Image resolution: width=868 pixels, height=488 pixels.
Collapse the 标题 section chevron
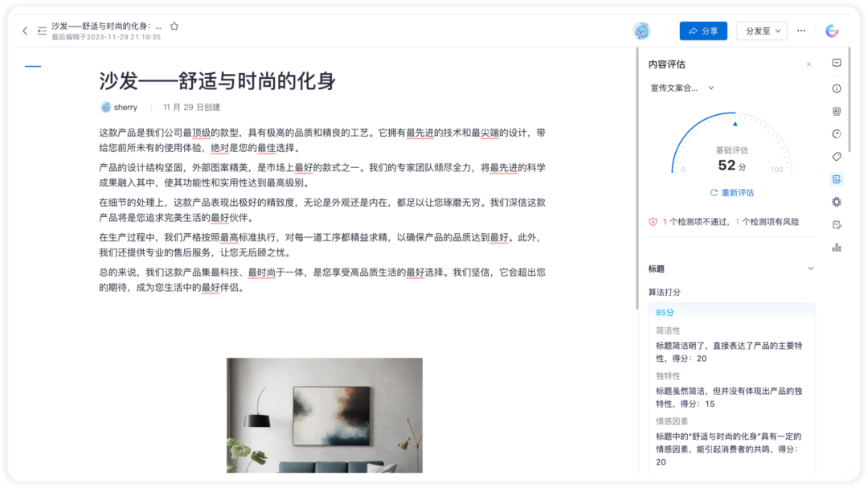pyautogui.click(x=810, y=269)
